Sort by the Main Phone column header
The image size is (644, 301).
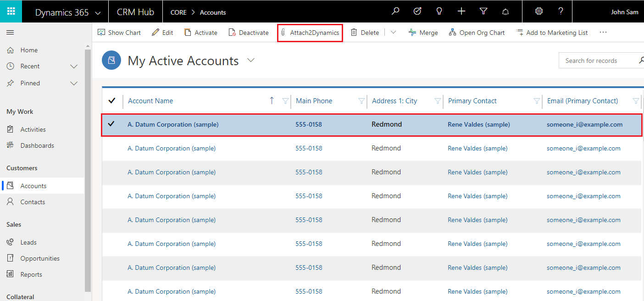tap(314, 101)
